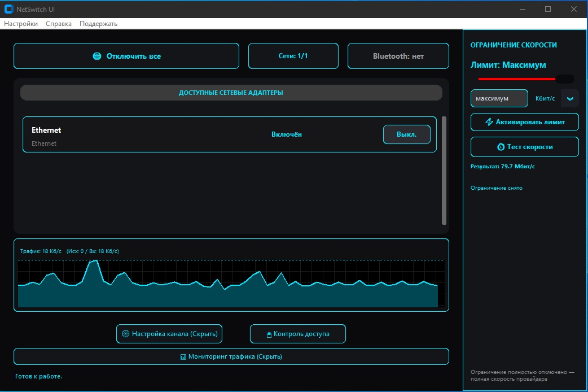
Task: Click the Включён status text
Action: coord(287,134)
